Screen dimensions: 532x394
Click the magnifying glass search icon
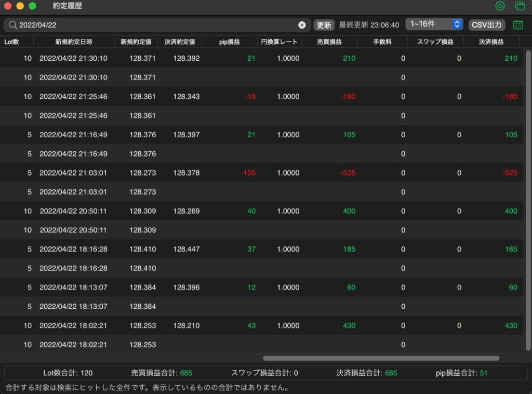coord(12,25)
